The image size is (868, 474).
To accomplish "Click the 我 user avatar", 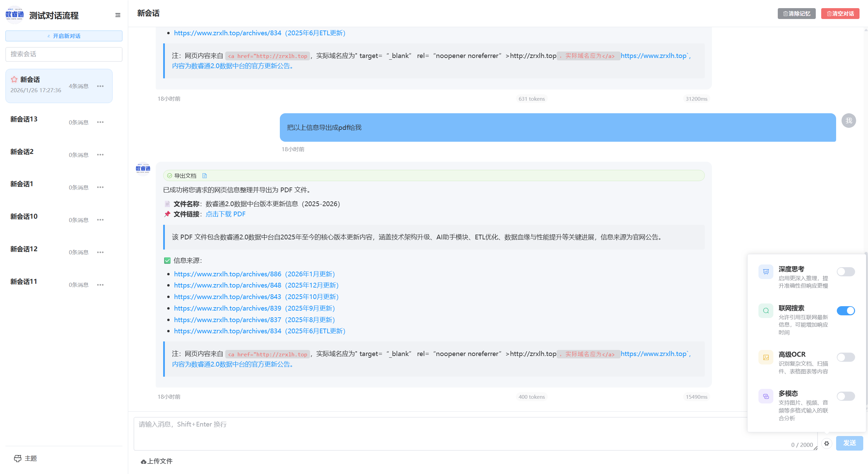I will point(848,121).
